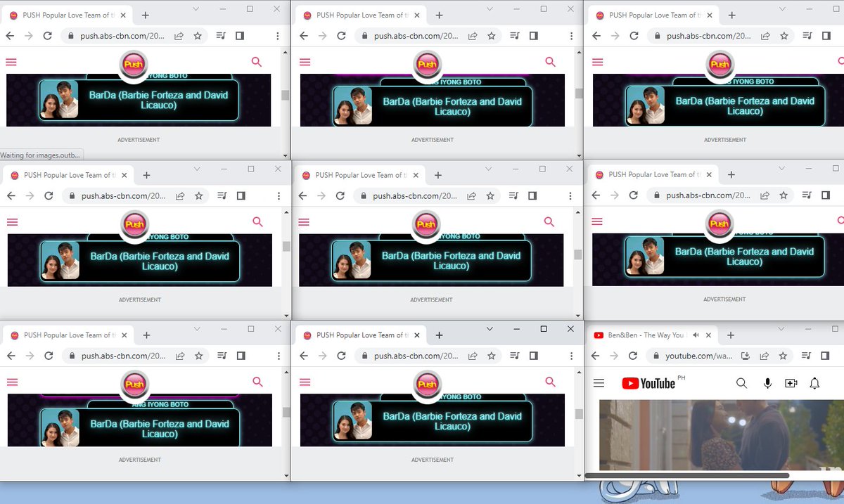
Task: Select the BarDa vote card in middle-right window
Action: click(724, 256)
